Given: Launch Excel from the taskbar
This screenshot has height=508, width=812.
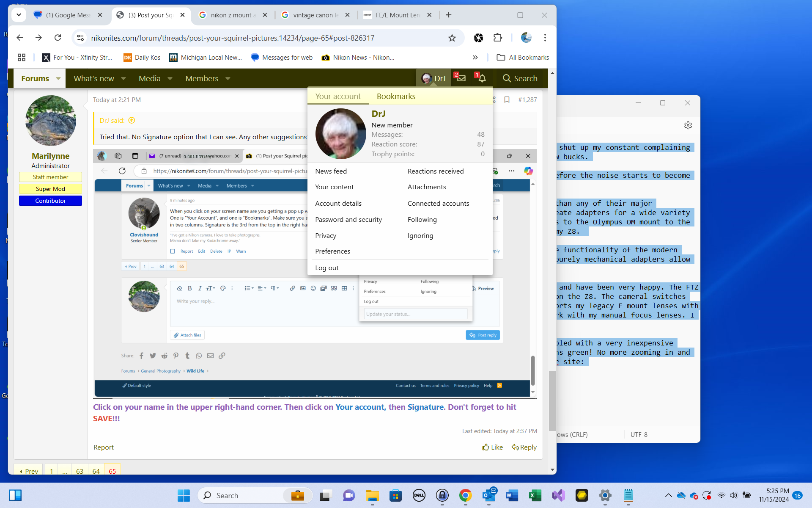Looking at the screenshot, I should [x=535, y=495].
